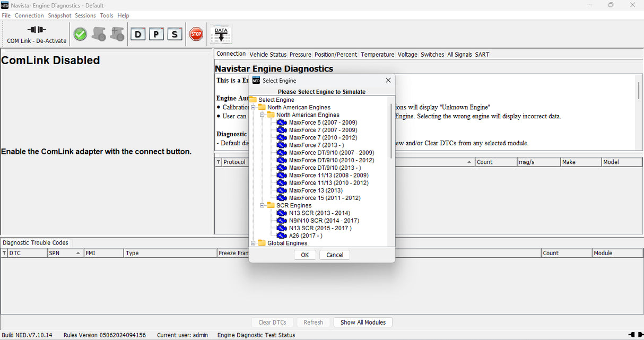Open the S signals window icon
Viewport: 644px width, 340px height.
pos(175,33)
